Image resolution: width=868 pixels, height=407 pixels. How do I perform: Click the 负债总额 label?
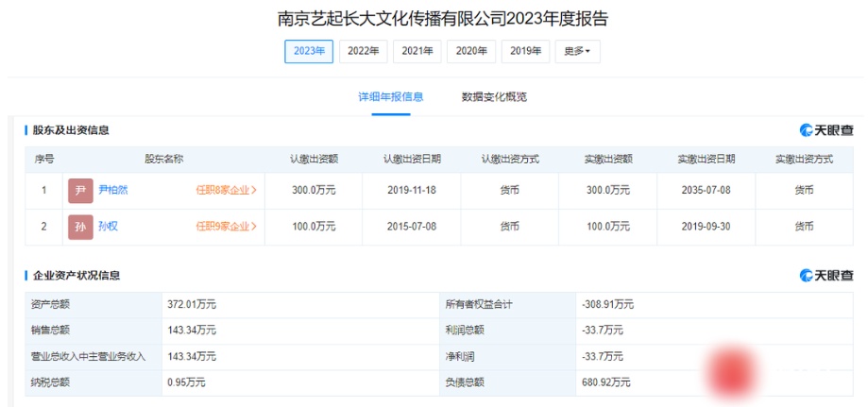click(x=465, y=382)
